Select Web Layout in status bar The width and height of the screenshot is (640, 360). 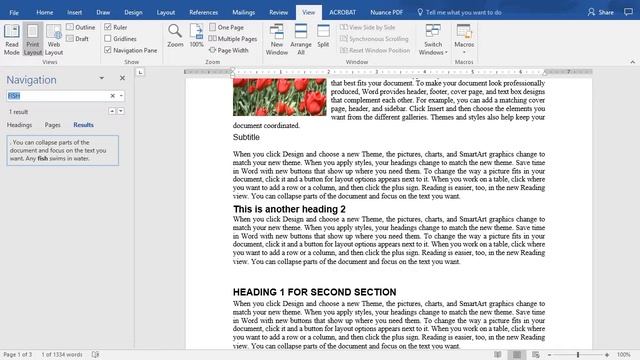click(x=536, y=355)
